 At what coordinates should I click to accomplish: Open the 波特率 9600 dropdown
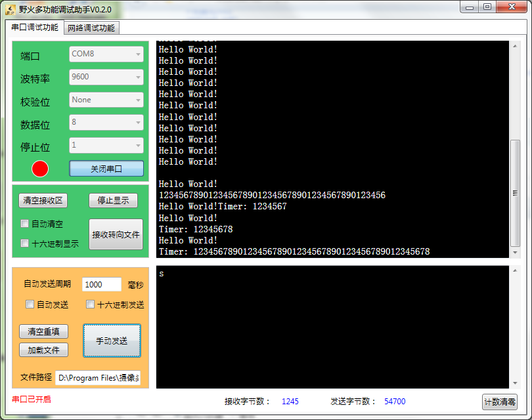(x=106, y=77)
